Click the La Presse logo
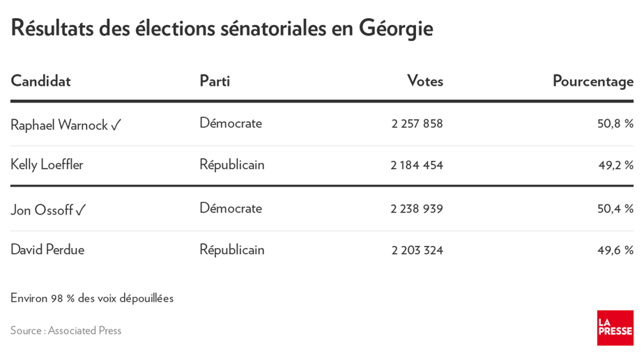The height and width of the screenshot is (356, 644). pyautogui.click(x=615, y=327)
